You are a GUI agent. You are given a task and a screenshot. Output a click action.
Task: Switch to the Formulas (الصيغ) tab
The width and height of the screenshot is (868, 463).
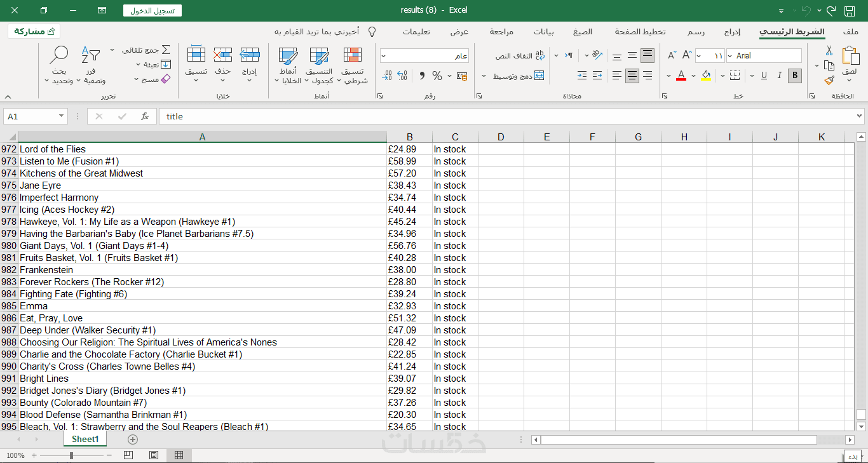[583, 31]
